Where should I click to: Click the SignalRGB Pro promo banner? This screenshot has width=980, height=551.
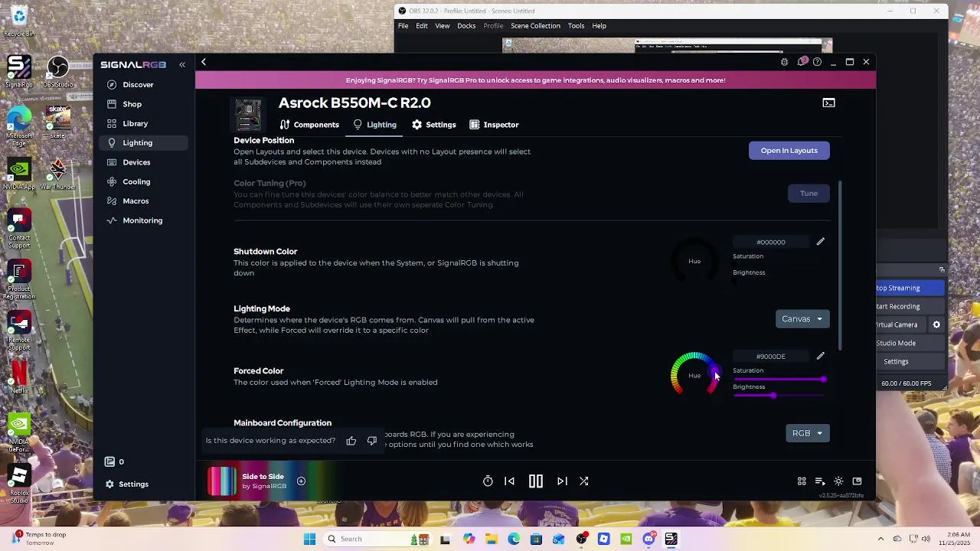535,80
